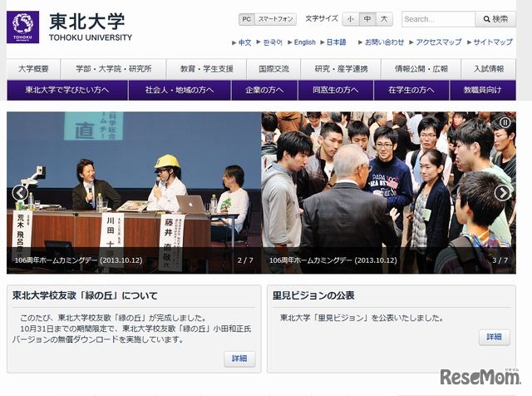Open the 日本語 language link

click(x=336, y=42)
